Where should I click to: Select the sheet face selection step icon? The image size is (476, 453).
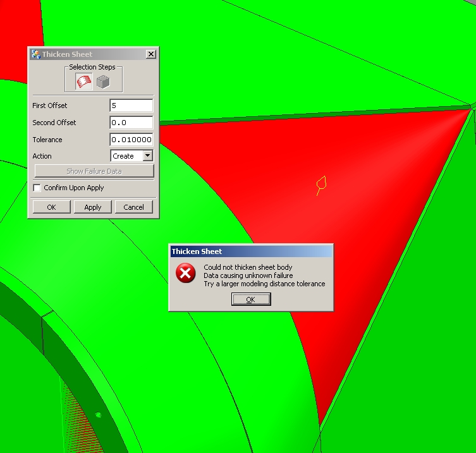click(x=84, y=82)
